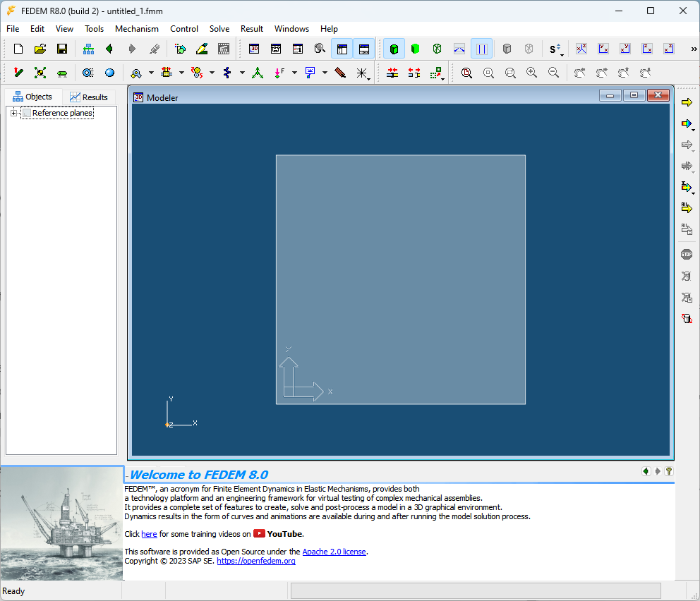
Task: Click the 'here' training videos link
Action: click(149, 534)
